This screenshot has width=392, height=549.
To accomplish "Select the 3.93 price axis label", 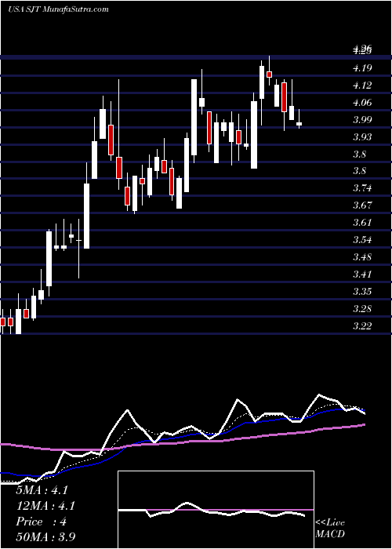I will [x=362, y=137].
